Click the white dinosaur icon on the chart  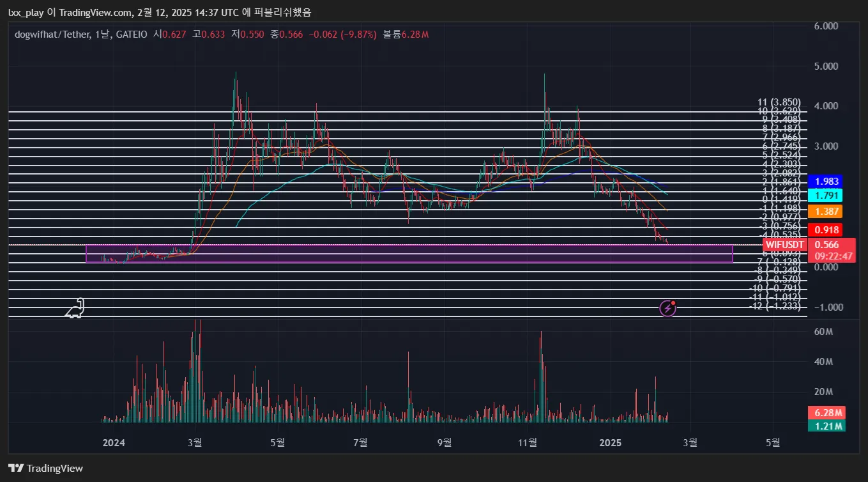(75, 308)
